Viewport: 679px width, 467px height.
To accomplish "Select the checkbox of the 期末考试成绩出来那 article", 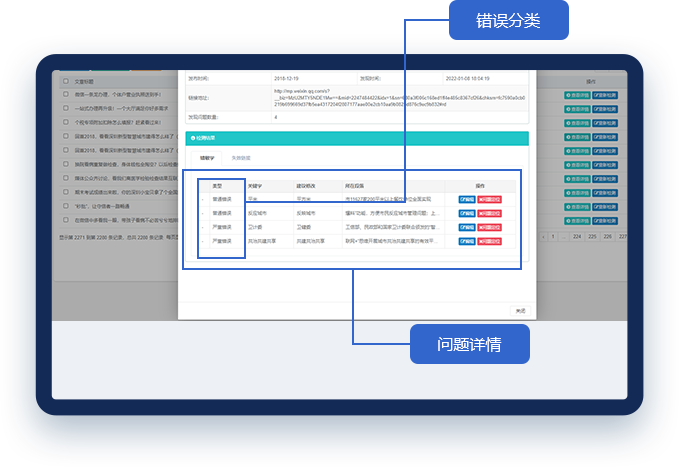I will tap(66, 192).
